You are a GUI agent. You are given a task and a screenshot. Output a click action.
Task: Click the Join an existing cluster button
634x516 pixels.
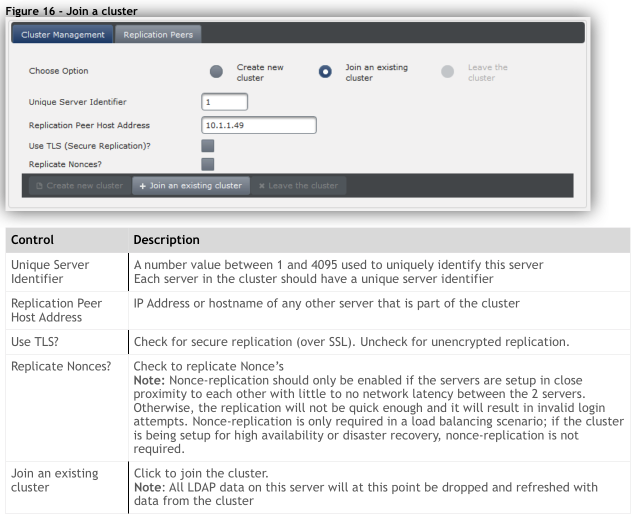click(190, 186)
